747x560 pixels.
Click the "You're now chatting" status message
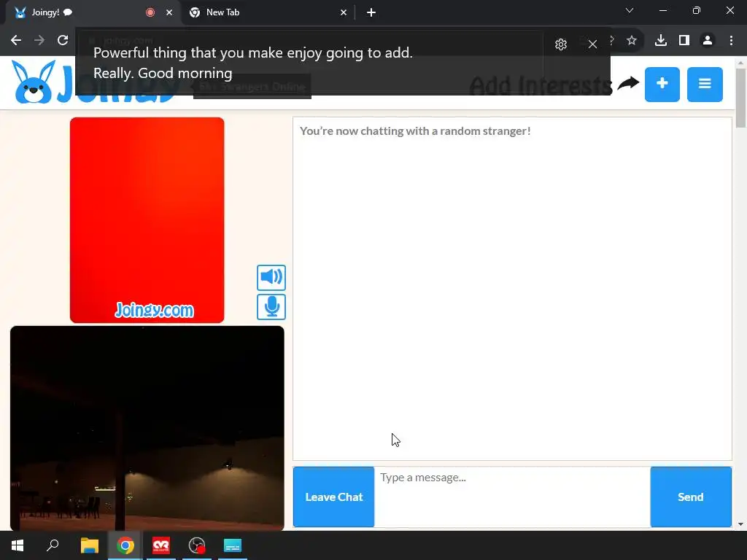click(415, 131)
